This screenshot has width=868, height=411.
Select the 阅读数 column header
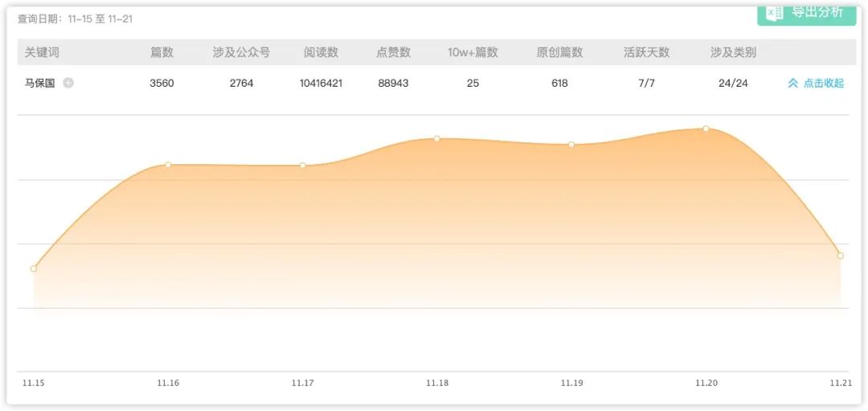(321, 52)
